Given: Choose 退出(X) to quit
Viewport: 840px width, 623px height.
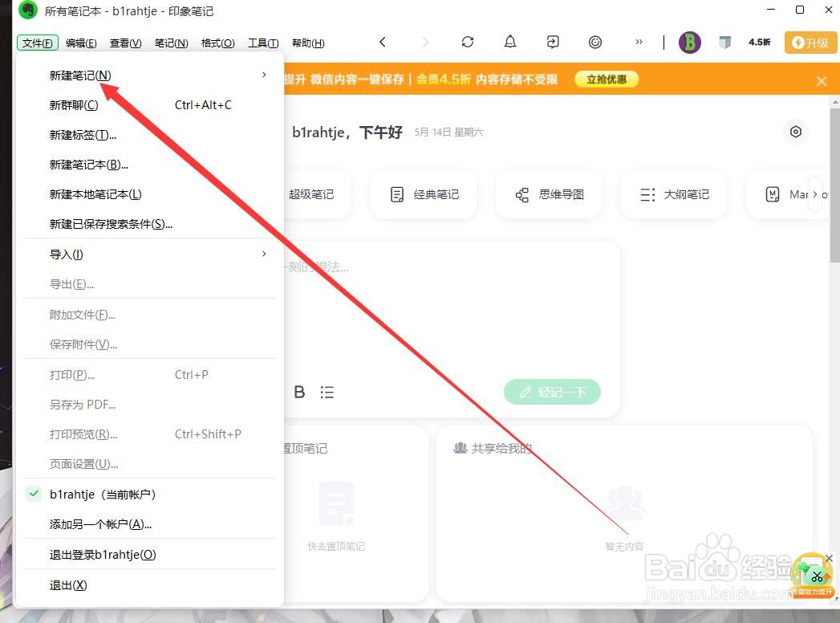Looking at the screenshot, I should click(149, 585).
